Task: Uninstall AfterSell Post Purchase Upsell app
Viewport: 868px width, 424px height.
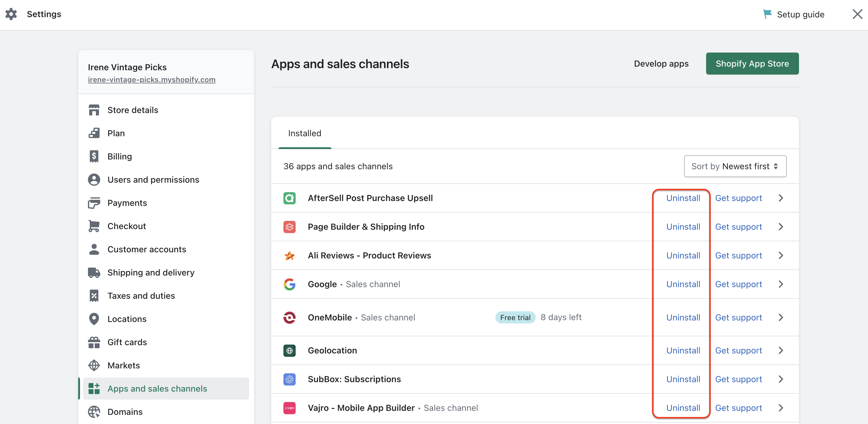Action: pos(683,198)
